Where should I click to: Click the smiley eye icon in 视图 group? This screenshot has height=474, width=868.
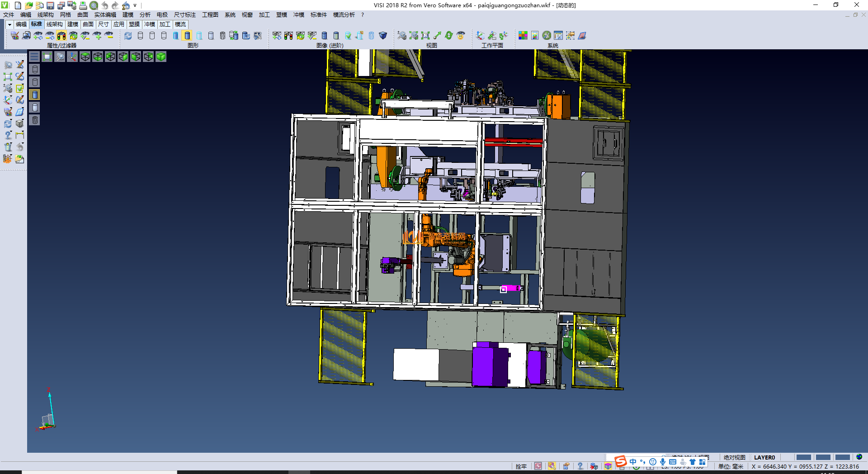pyautogui.click(x=461, y=36)
